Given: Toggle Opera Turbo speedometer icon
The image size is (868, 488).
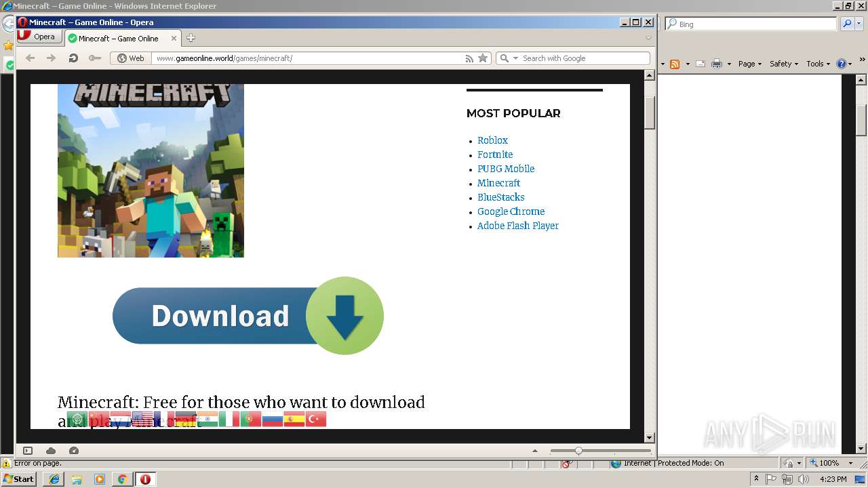Looking at the screenshot, I should (74, 451).
